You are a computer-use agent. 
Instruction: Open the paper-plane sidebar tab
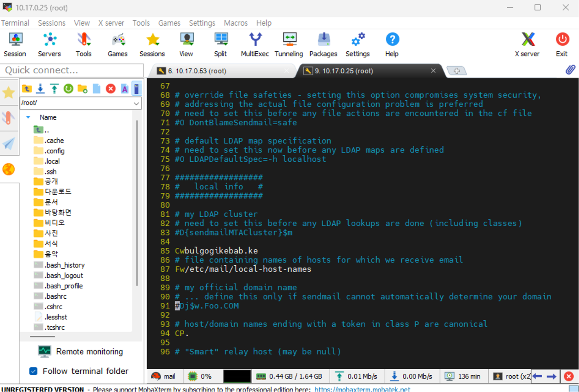coord(9,143)
